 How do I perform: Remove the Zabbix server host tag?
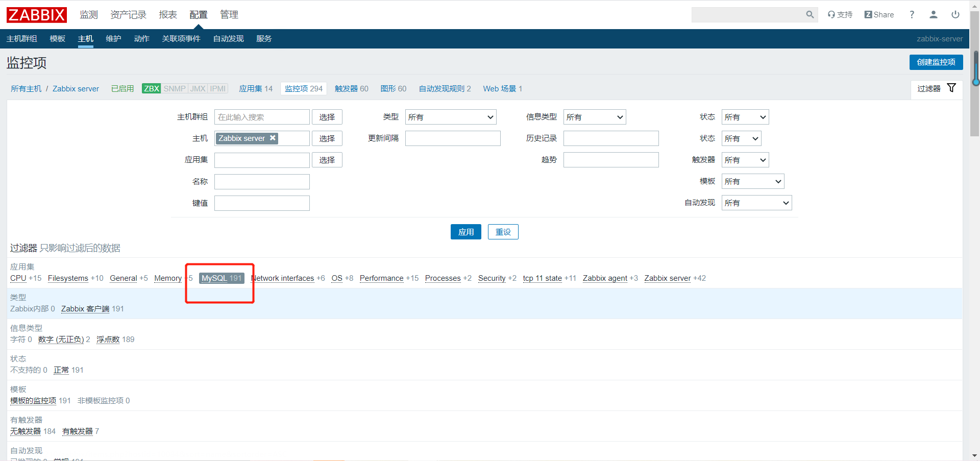(273, 138)
